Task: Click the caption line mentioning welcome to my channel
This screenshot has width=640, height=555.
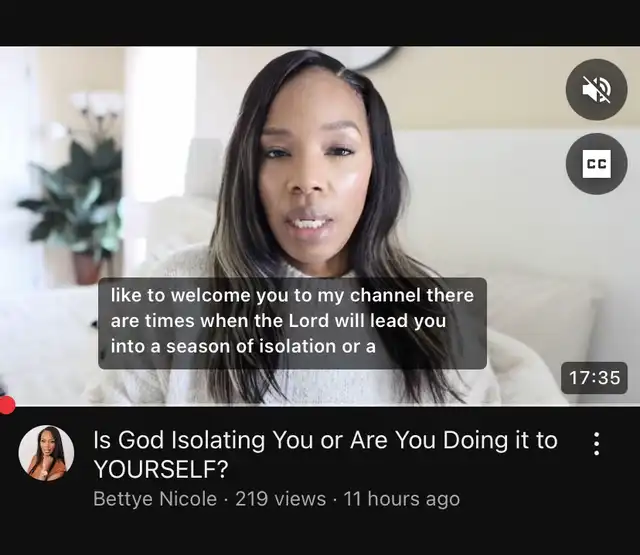Action: click(x=292, y=295)
